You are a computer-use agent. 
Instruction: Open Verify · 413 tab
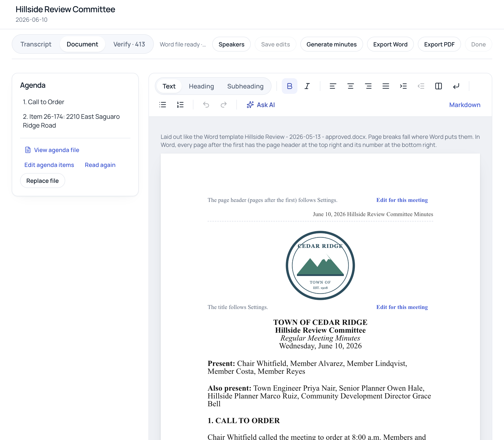click(129, 44)
